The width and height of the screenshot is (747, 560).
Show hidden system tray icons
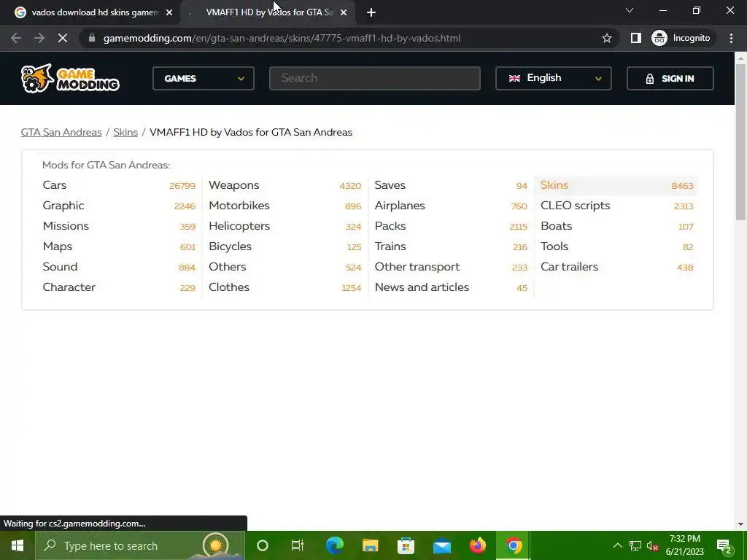(617, 545)
